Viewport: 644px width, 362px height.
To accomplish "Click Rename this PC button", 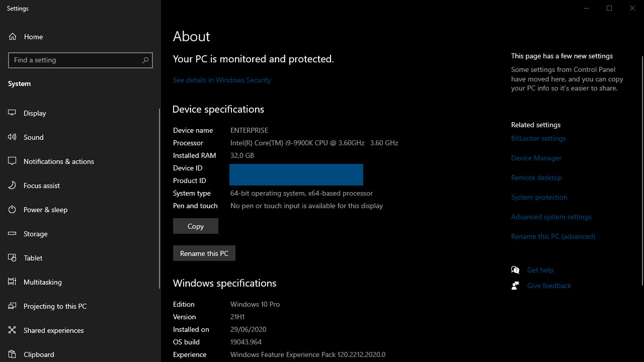I will tap(204, 253).
